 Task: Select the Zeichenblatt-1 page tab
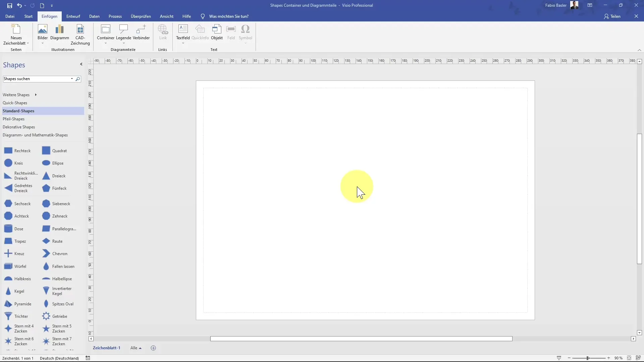point(106,348)
